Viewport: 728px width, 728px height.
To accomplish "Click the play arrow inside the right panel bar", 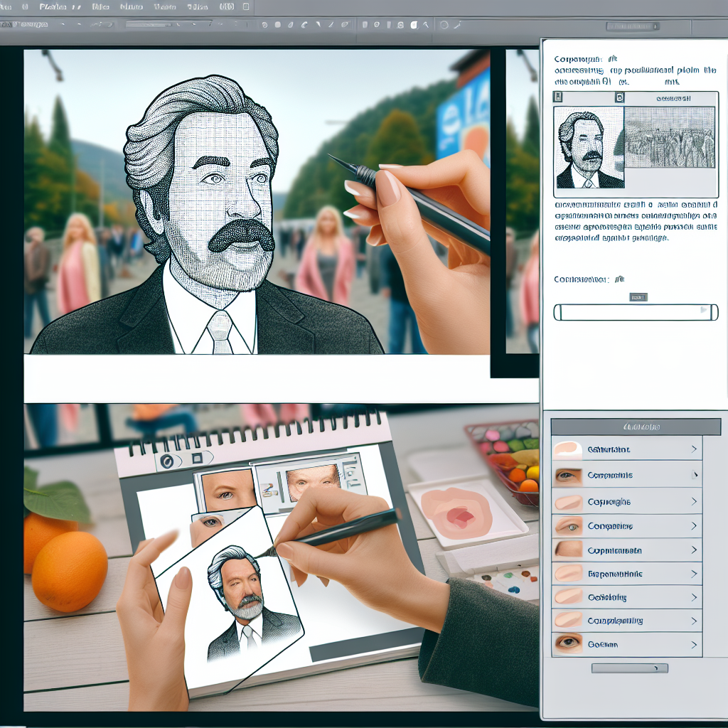I will [x=705, y=311].
